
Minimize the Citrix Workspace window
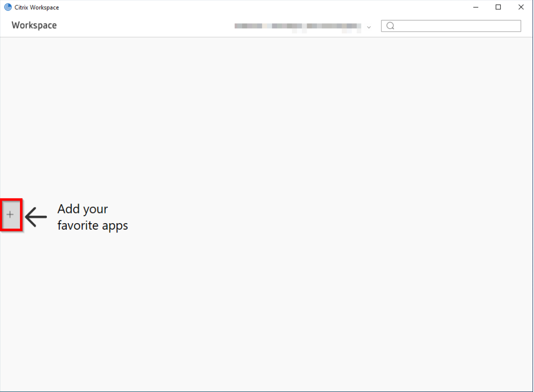click(476, 7)
